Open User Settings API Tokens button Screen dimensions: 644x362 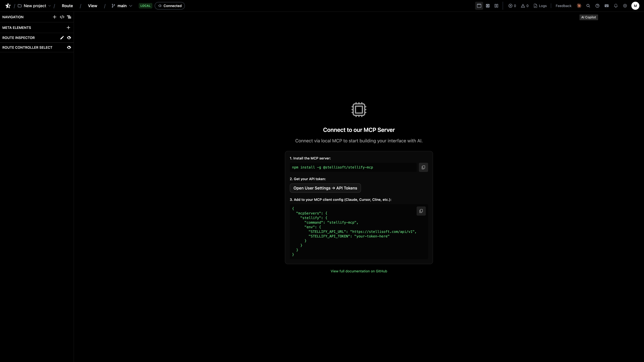(x=325, y=188)
